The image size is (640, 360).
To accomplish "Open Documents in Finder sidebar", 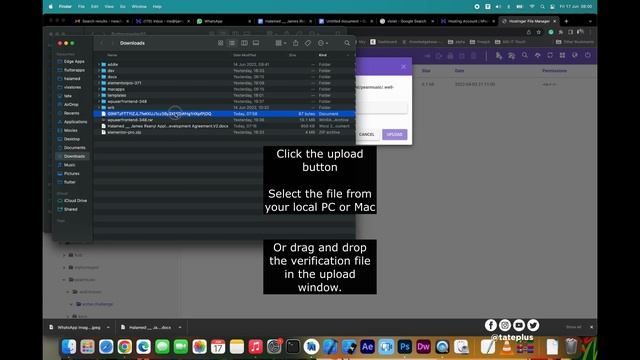I will point(74,148).
